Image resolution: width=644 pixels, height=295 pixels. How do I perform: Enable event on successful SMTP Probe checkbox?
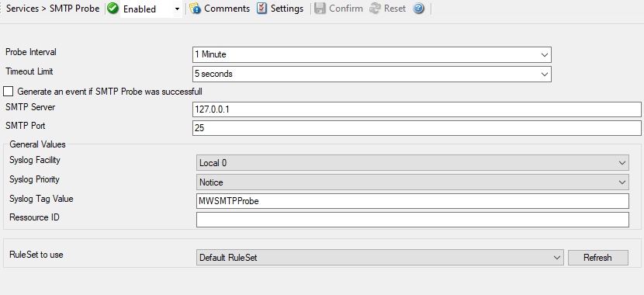[9, 92]
